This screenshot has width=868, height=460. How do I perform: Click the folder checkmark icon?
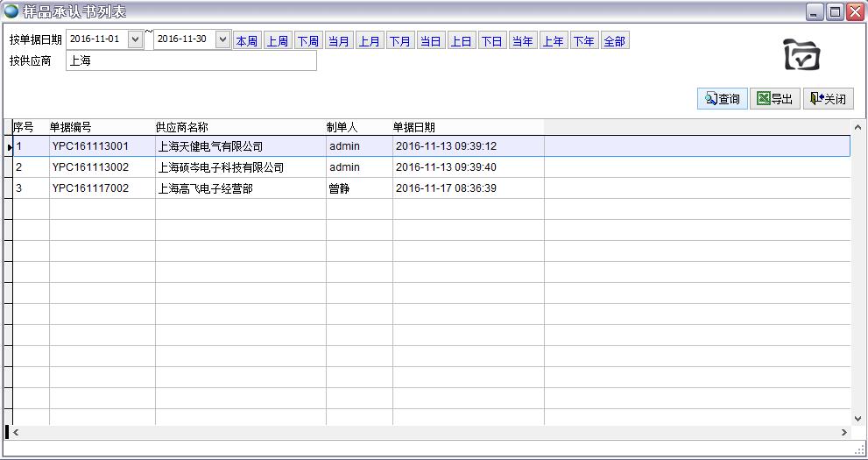[801, 55]
